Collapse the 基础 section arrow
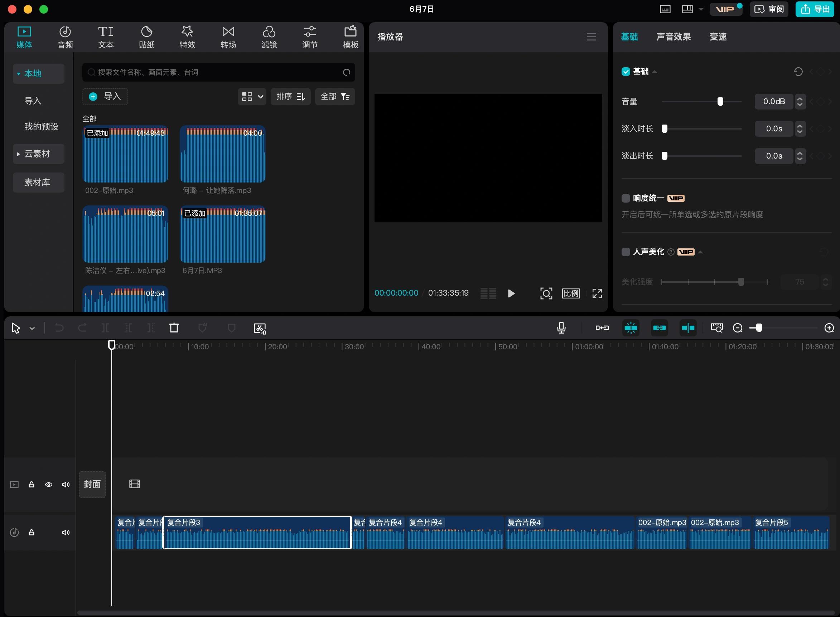 pyautogui.click(x=654, y=72)
